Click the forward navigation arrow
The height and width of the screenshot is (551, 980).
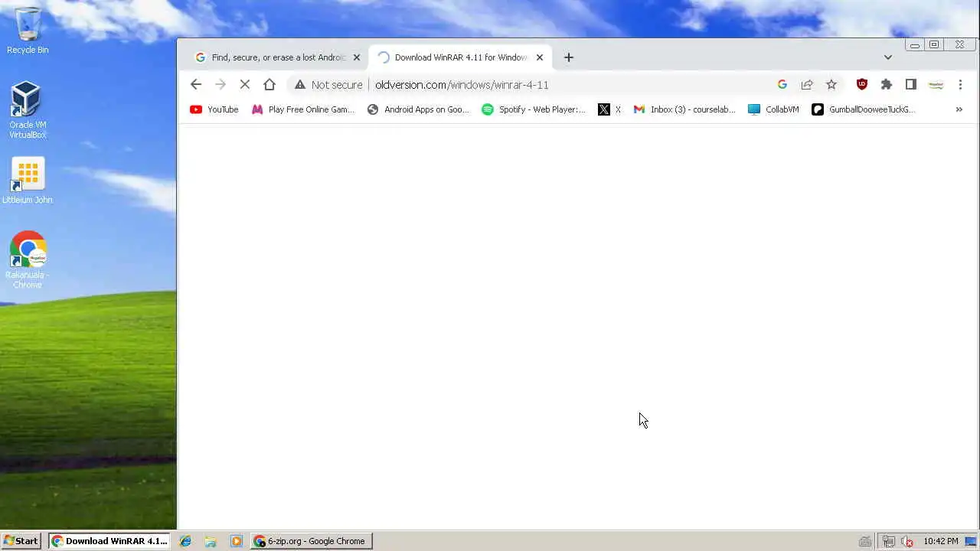pyautogui.click(x=220, y=85)
